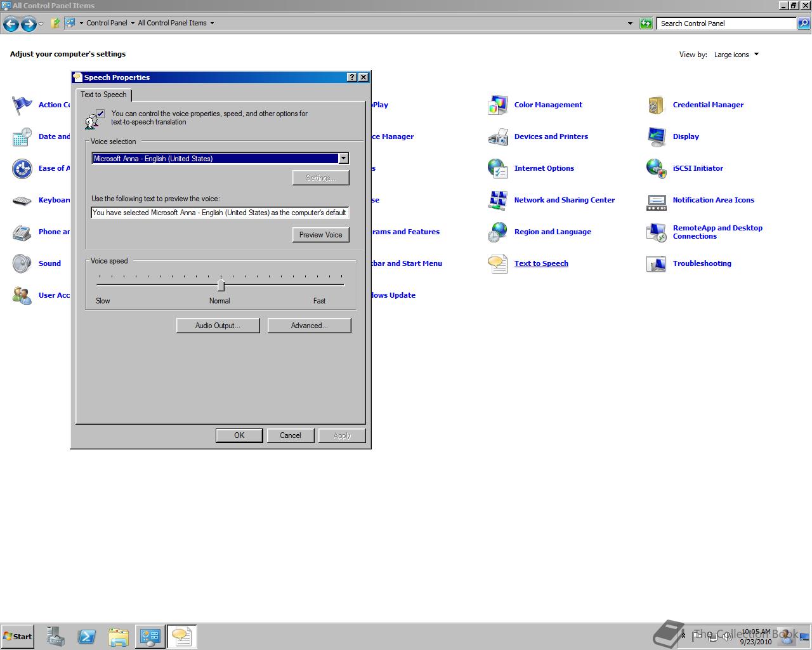Open the Troubleshooting link
Image resolution: width=812 pixels, height=650 pixels.
tap(702, 263)
